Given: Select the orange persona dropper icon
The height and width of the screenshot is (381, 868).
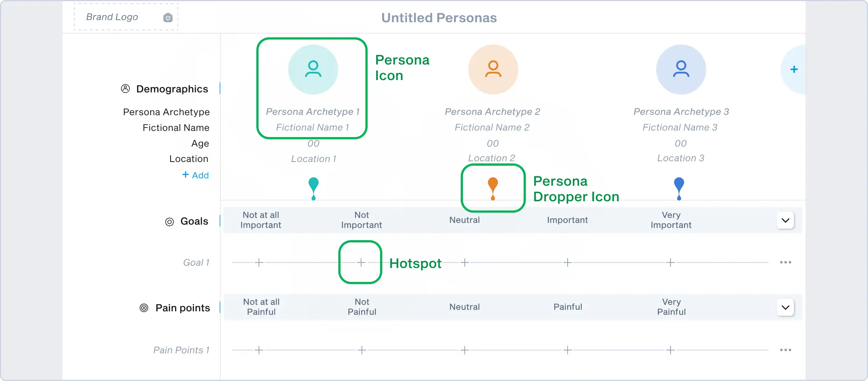Looking at the screenshot, I should (x=493, y=188).
